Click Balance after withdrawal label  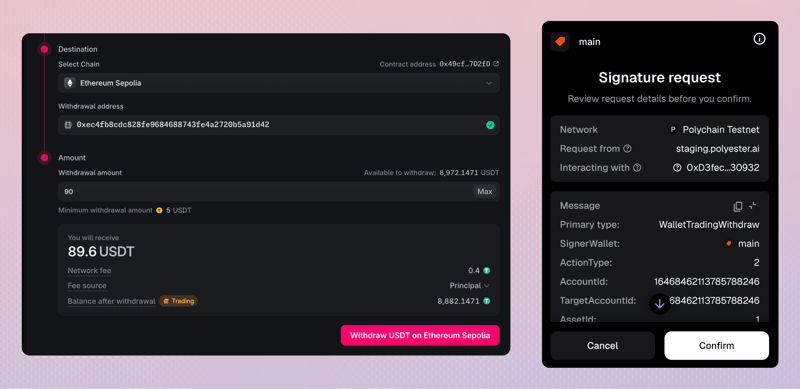click(111, 301)
